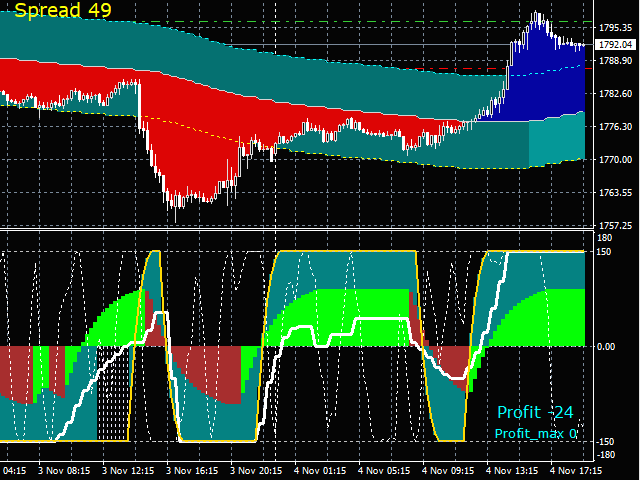Click the -180 indicator scale value
The width and height of the screenshot is (640, 480).
pos(606,455)
